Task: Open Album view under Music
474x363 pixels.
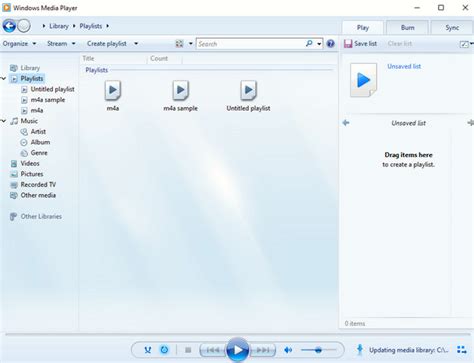Action: point(40,142)
